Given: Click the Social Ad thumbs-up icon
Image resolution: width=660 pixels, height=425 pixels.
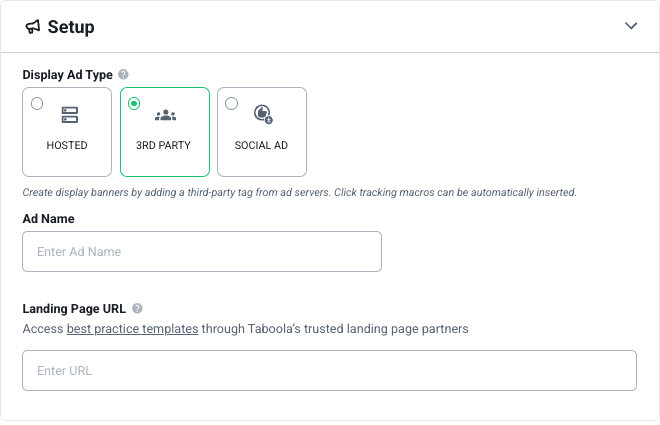Looking at the screenshot, I should point(263,114).
